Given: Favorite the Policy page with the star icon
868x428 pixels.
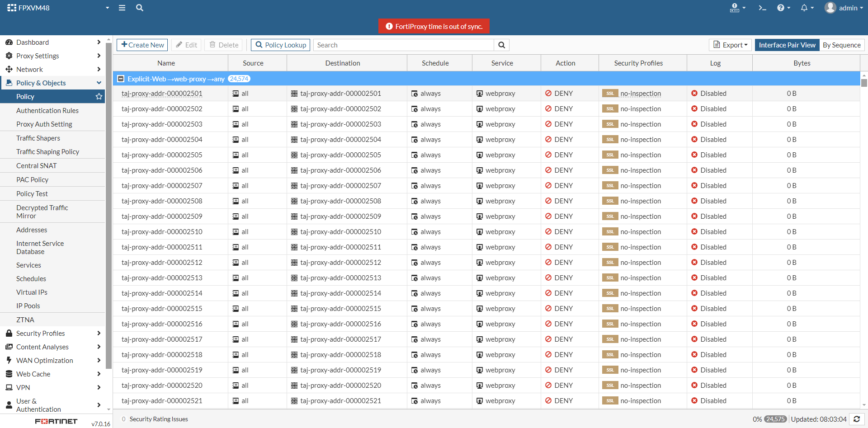Looking at the screenshot, I should (99, 96).
